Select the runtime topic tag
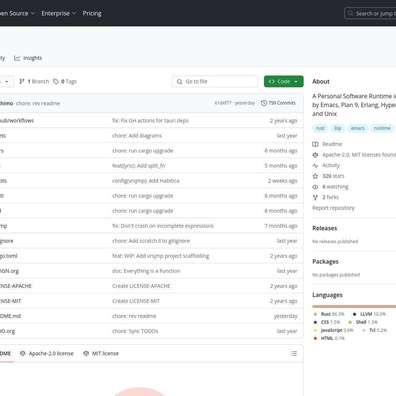The image size is (396, 396). [x=382, y=128]
